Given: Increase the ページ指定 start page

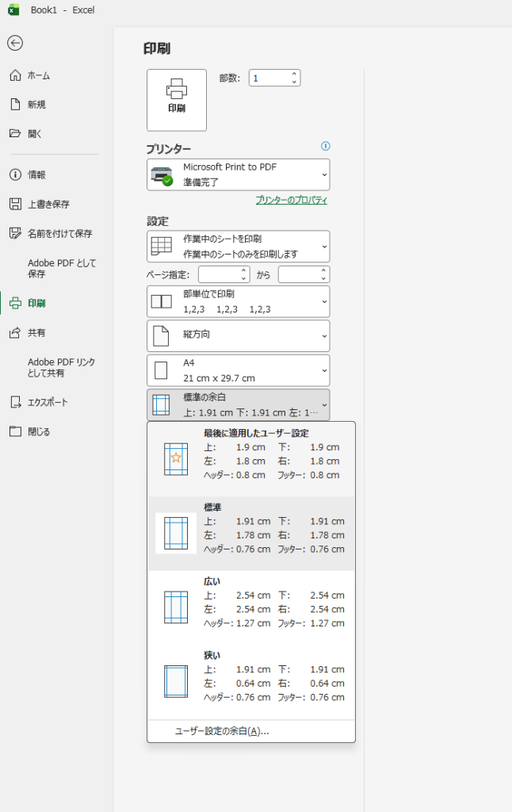Looking at the screenshot, I should tap(244, 270).
